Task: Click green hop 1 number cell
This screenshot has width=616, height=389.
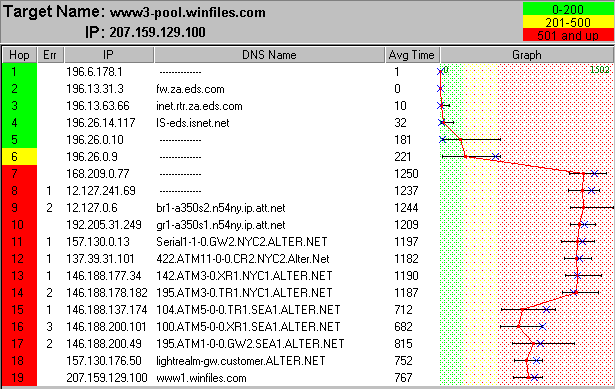Action: tap(19, 72)
